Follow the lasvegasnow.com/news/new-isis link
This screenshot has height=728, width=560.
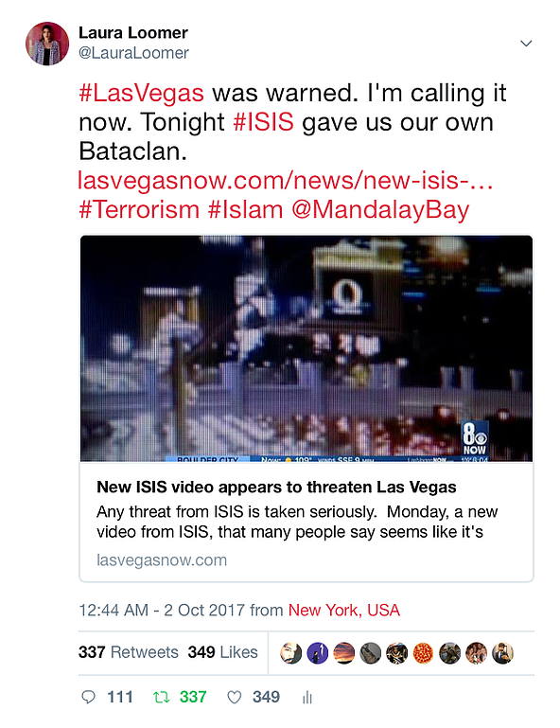tap(286, 180)
